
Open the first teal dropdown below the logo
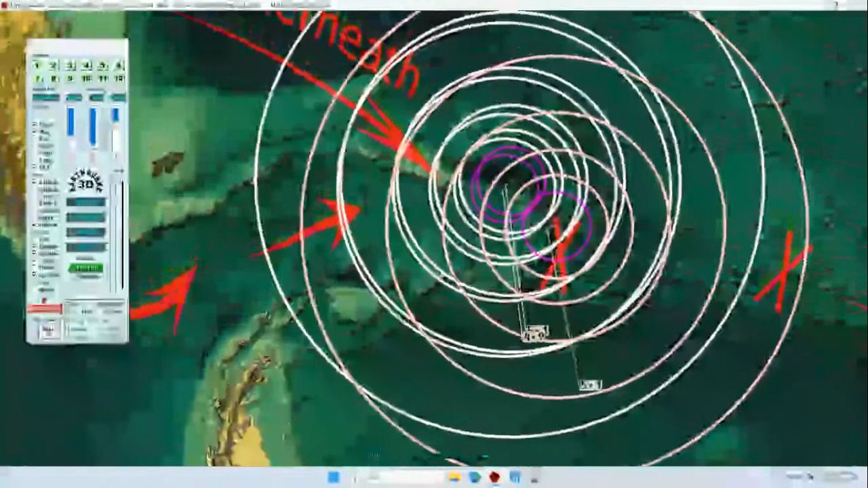point(86,203)
